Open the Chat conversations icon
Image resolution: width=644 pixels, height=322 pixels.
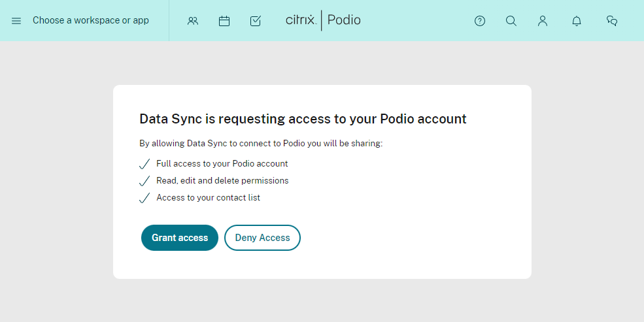pos(612,21)
